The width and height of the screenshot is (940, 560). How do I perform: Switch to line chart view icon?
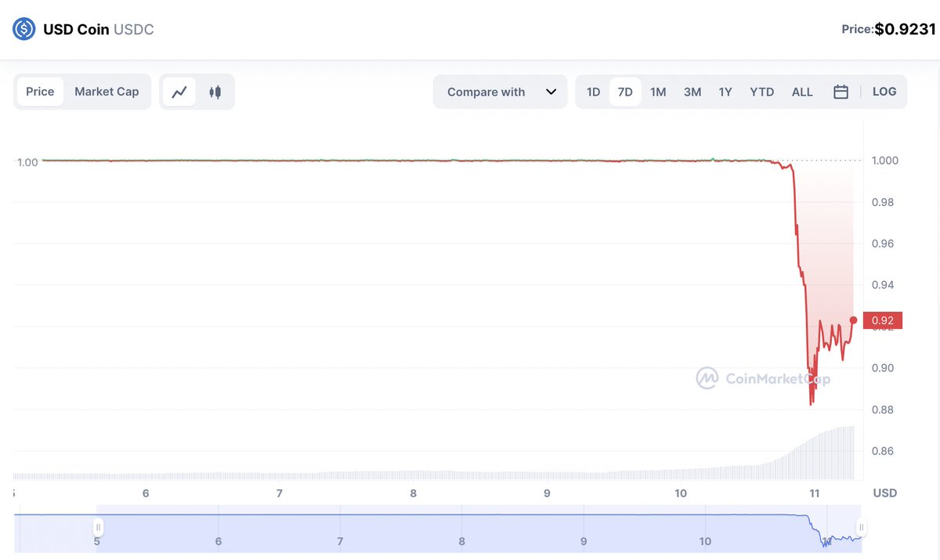[x=179, y=92]
